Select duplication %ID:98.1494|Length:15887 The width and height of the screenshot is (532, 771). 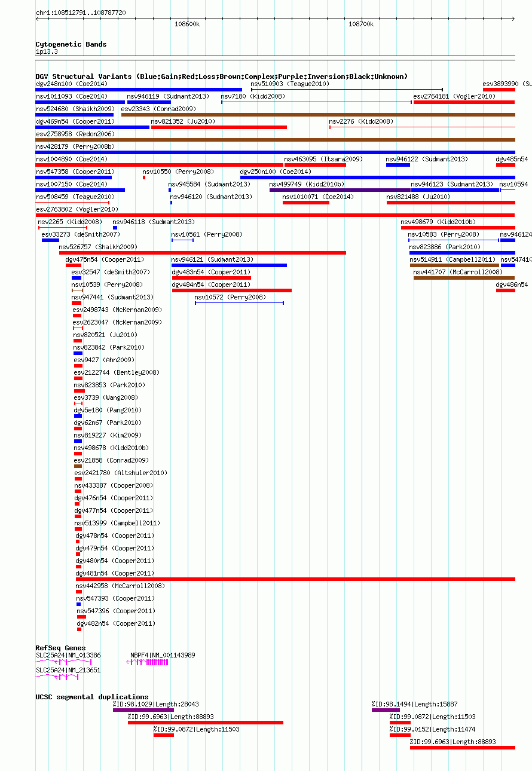[414, 705]
